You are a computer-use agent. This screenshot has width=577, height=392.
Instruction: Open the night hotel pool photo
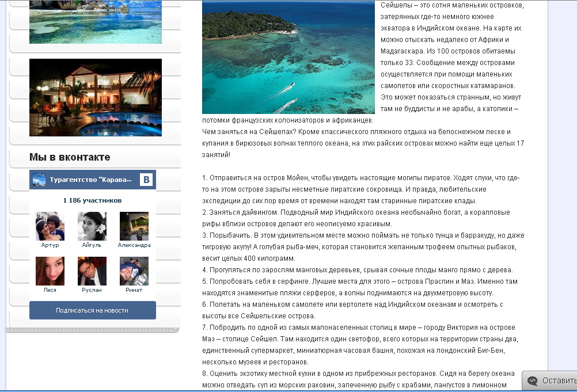(96, 97)
